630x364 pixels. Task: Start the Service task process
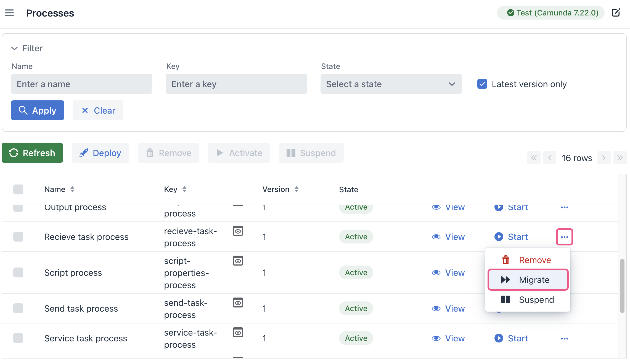(x=511, y=338)
